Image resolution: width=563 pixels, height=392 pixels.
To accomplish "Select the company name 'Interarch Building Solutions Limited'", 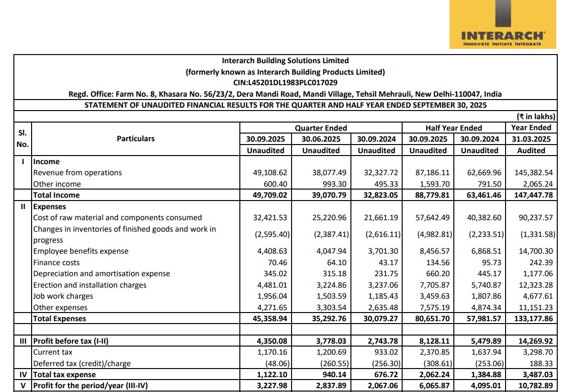I will point(285,61).
